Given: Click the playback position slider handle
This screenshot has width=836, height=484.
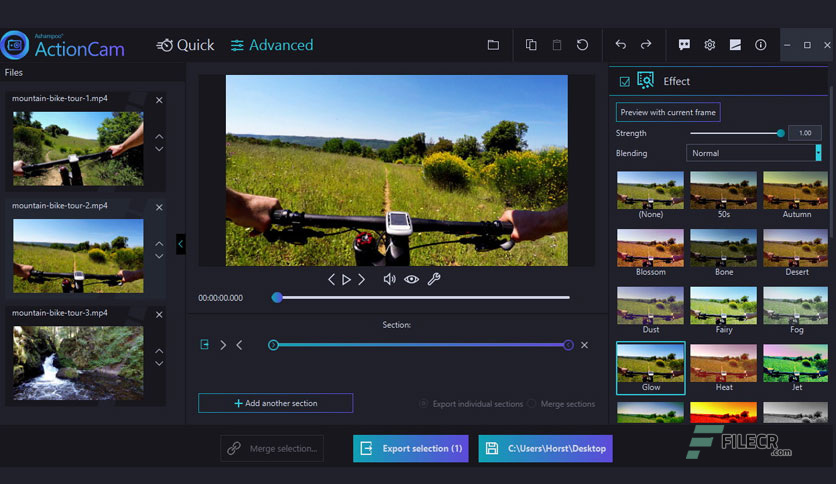Looking at the screenshot, I should tap(277, 297).
